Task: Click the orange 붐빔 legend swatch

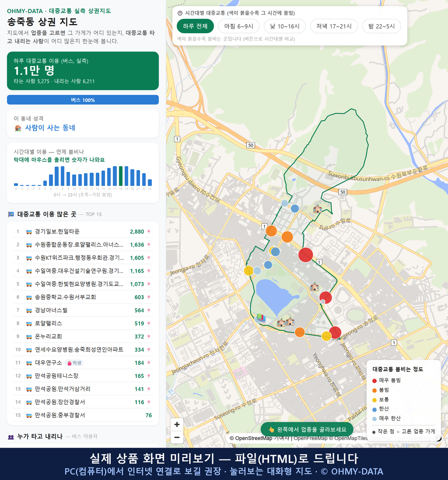Action: click(x=374, y=390)
